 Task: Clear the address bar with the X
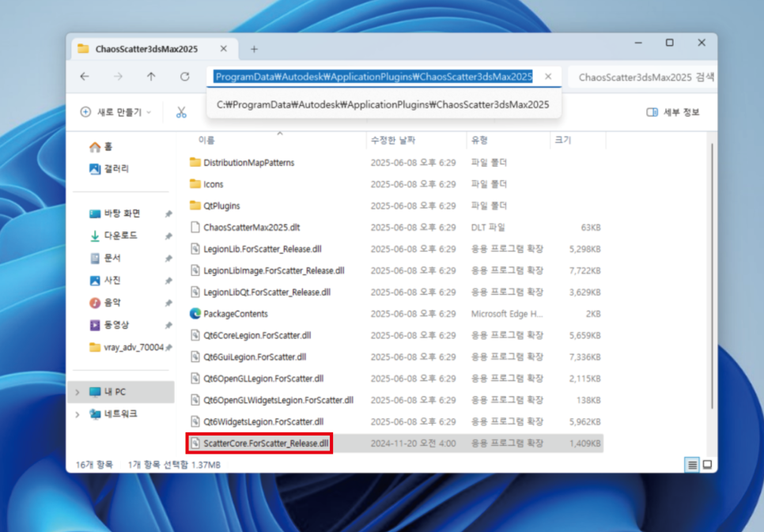(548, 77)
